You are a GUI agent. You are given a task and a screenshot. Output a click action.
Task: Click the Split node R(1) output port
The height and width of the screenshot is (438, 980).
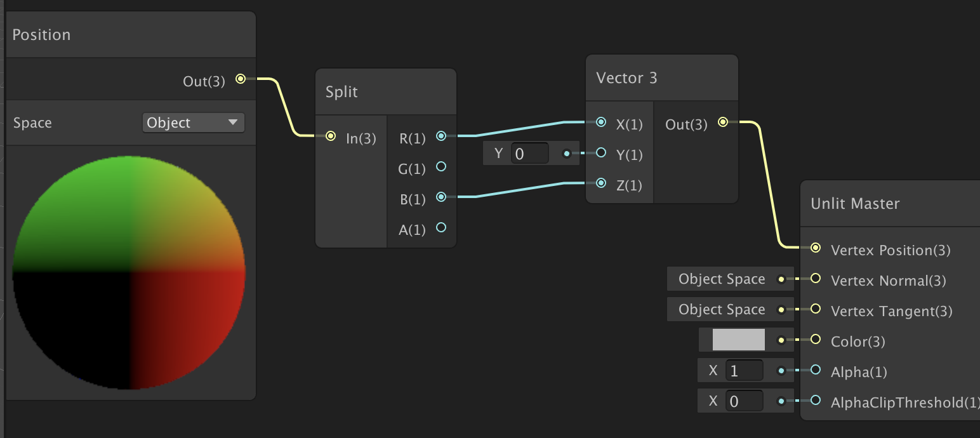441,136
